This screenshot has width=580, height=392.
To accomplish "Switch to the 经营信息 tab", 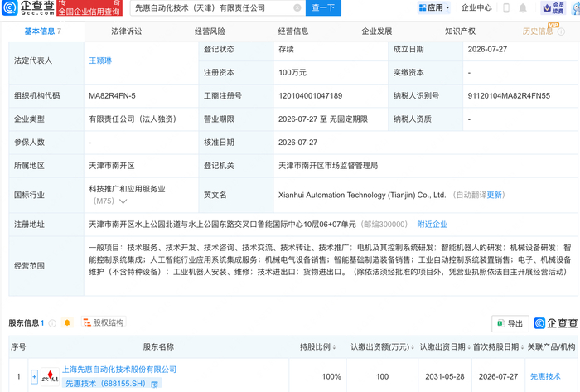I will pos(293,31).
